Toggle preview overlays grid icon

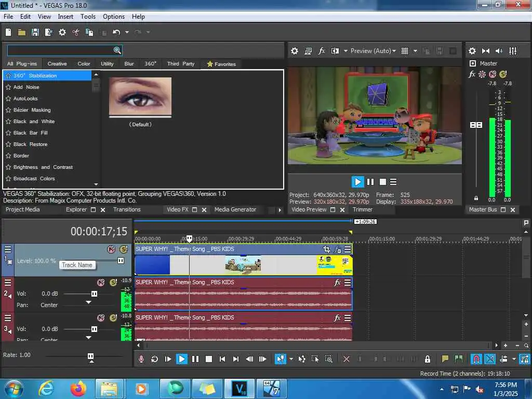click(405, 51)
